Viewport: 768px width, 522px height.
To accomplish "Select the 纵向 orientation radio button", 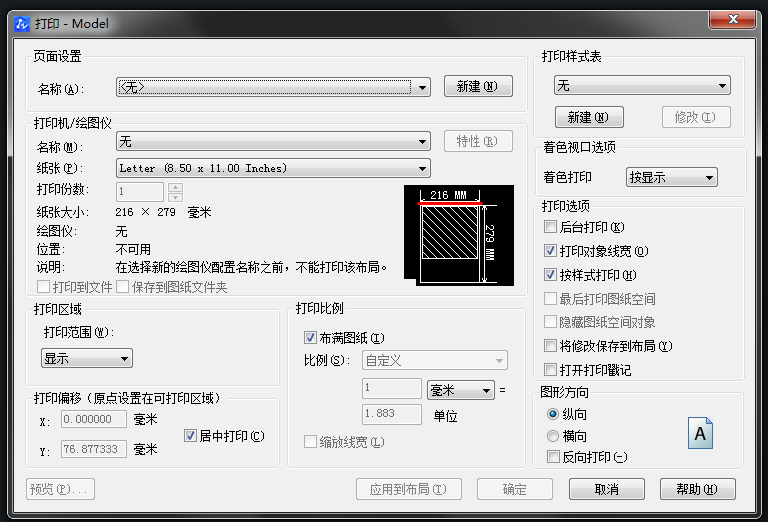I will coord(553,414).
